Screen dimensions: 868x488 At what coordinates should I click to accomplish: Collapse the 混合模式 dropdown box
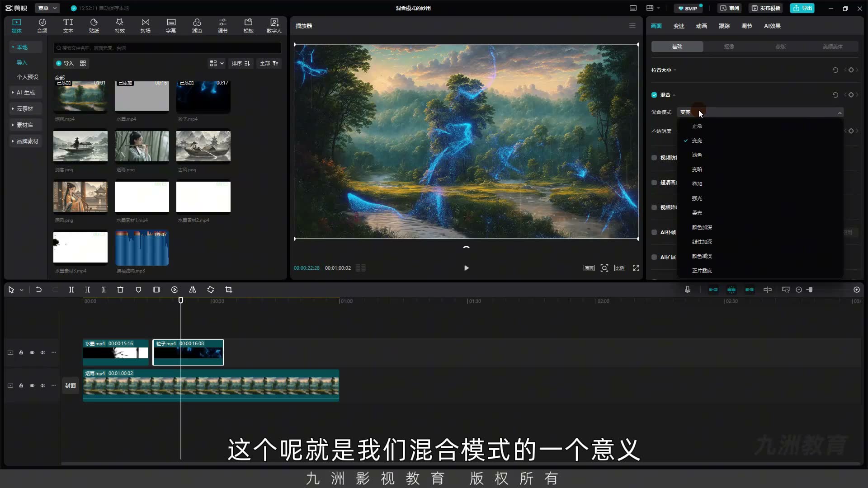[760, 113]
